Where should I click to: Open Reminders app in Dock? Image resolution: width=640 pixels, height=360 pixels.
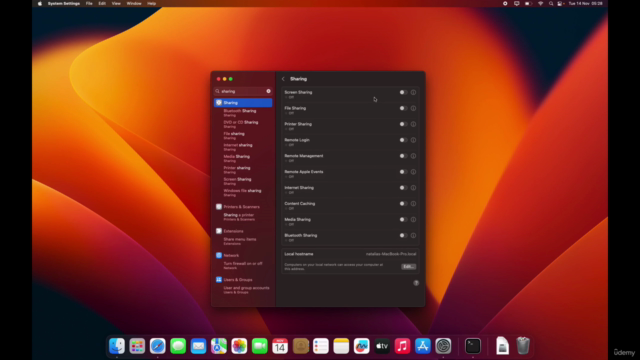[x=321, y=346]
